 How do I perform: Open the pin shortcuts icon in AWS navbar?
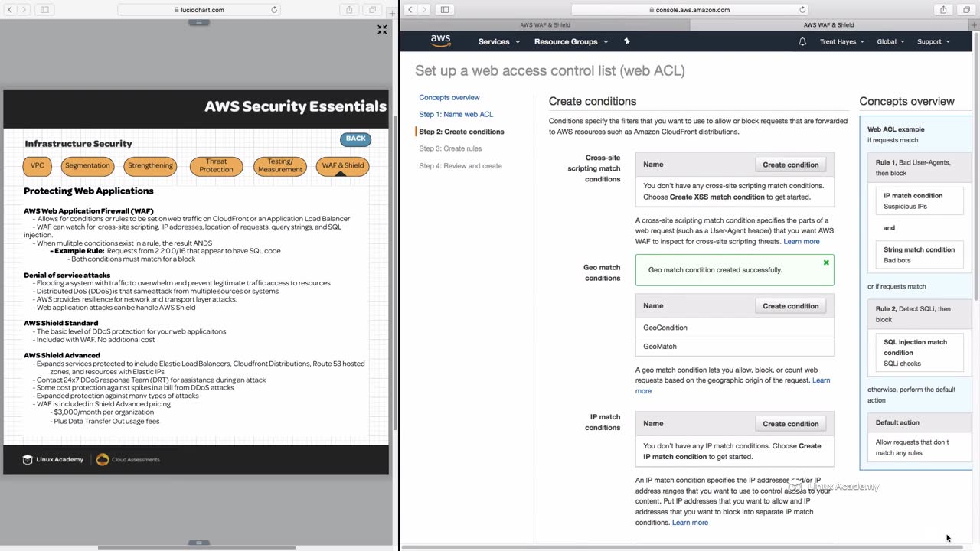click(x=627, y=41)
